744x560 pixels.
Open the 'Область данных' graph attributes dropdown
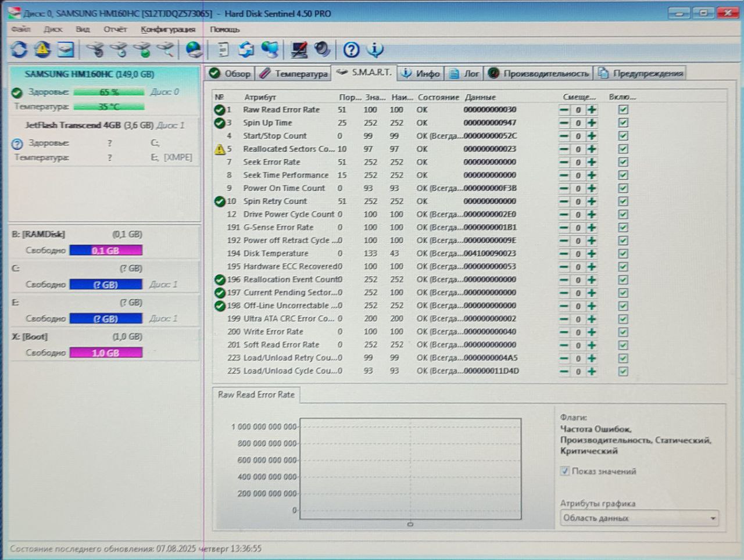(x=639, y=518)
